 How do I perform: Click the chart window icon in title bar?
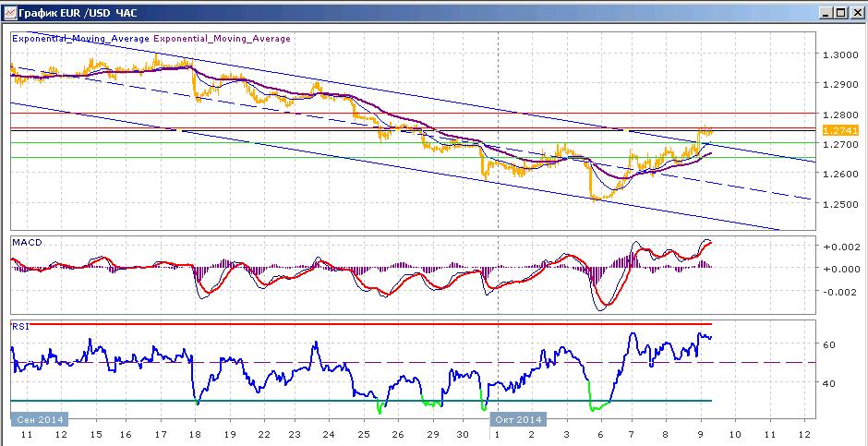click(10, 13)
